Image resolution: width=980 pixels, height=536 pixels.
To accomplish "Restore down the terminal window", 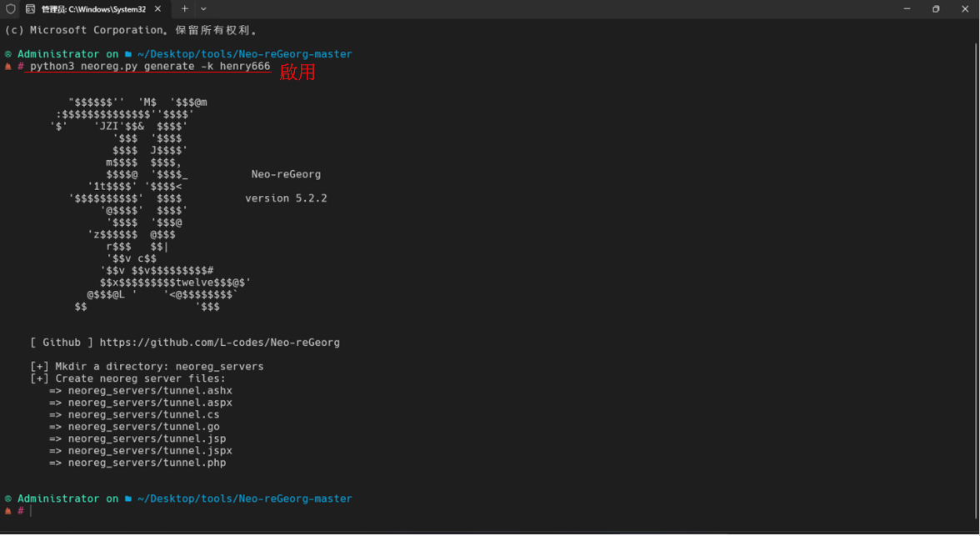I will coord(936,9).
